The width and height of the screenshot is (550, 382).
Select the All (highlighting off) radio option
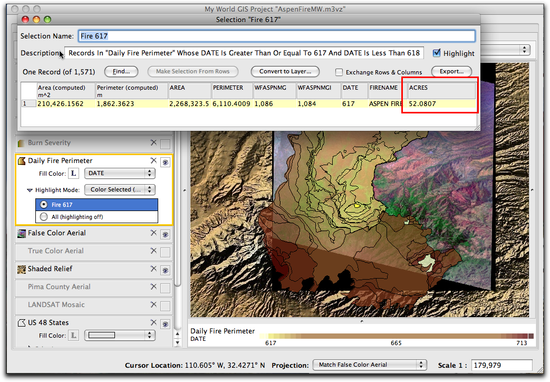[44, 217]
